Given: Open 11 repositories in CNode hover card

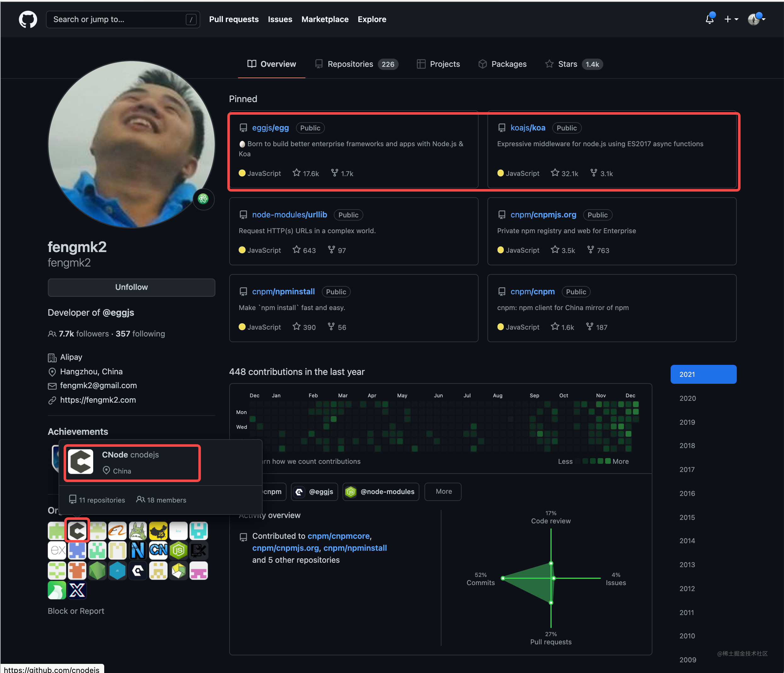Looking at the screenshot, I should [97, 500].
